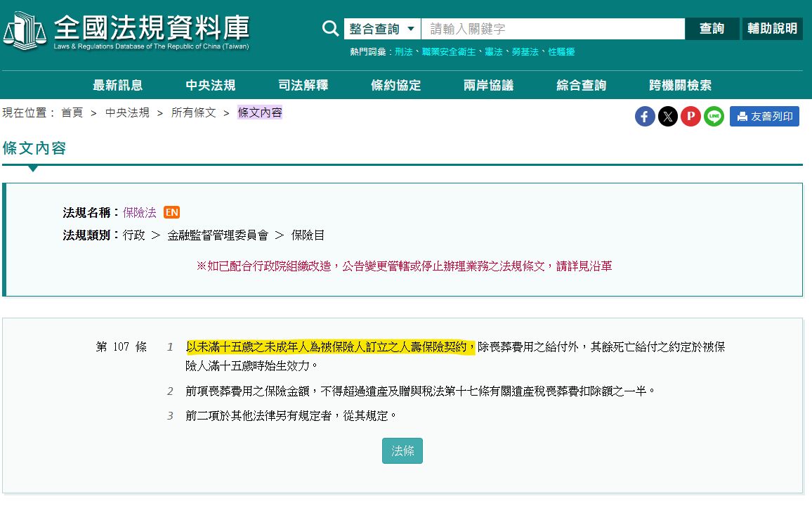Share the article via LINE icon

[x=714, y=117]
